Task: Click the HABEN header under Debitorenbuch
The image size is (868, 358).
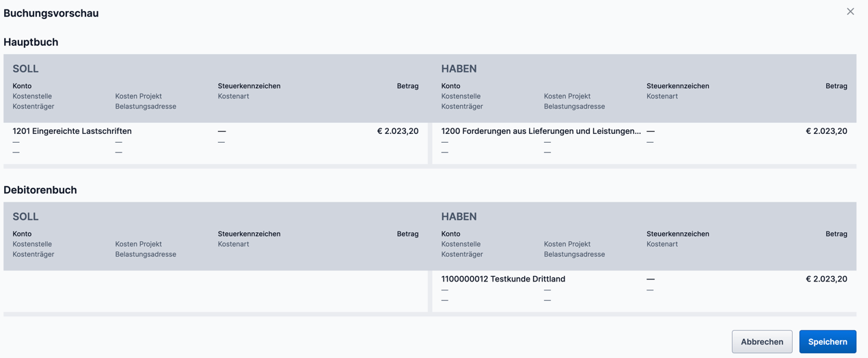Action: pos(459,217)
